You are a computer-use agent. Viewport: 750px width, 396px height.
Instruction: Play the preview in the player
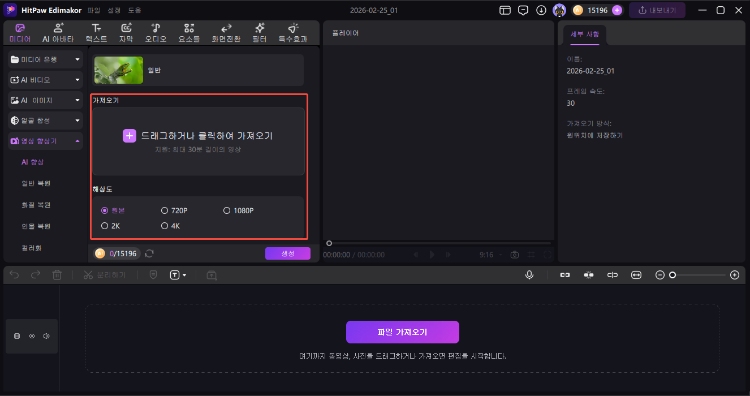point(432,255)
